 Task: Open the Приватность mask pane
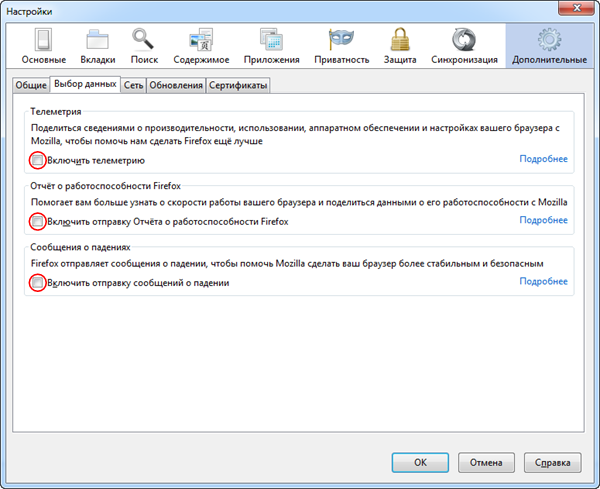click(x=341, y=46)
